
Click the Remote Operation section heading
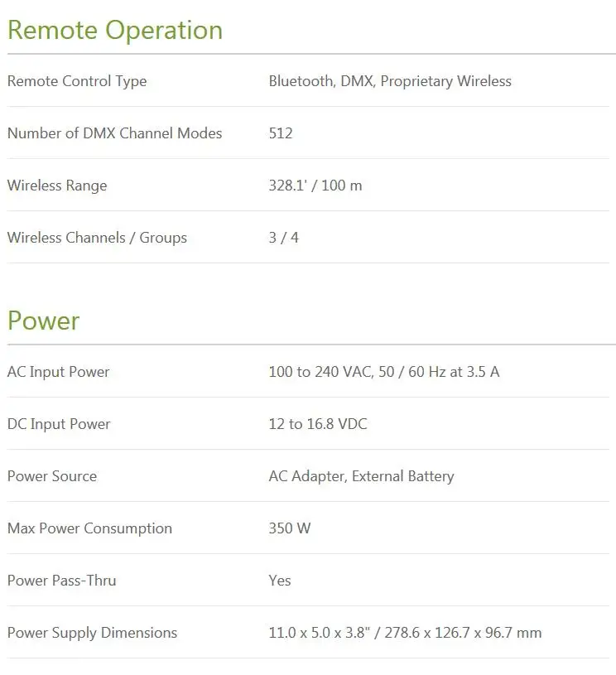click(115, 31)
